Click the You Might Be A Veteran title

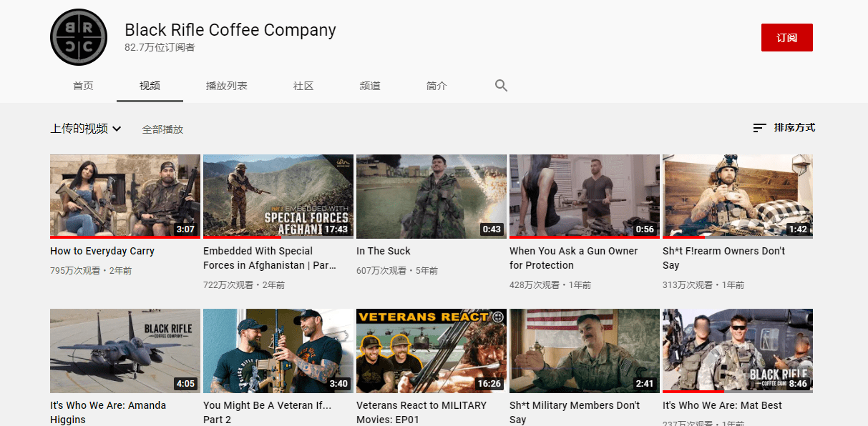(x=267, y=412)
